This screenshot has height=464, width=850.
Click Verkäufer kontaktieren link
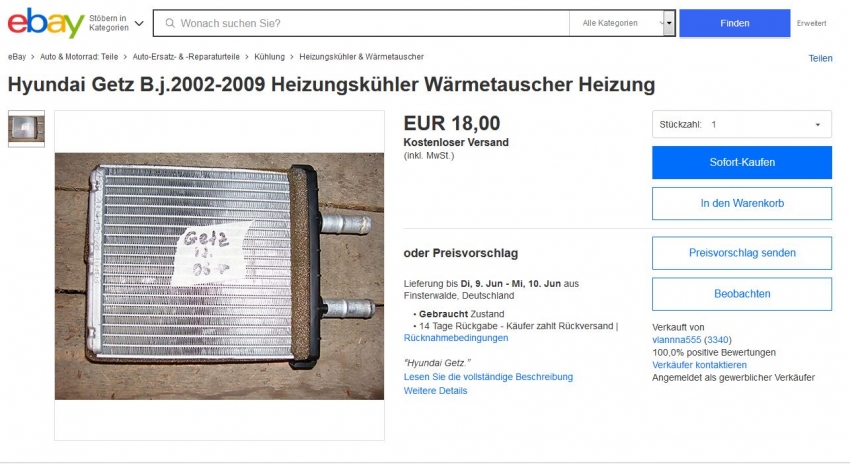click(699, 365)
